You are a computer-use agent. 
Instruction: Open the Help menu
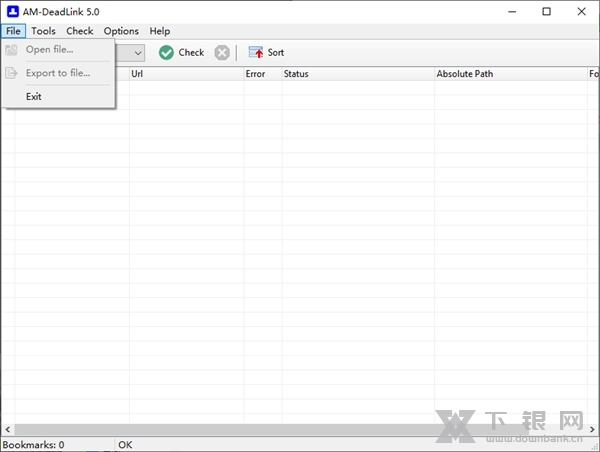160,31
